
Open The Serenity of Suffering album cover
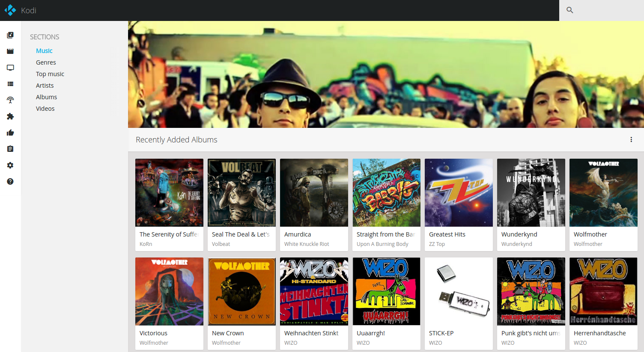(169, 192)
